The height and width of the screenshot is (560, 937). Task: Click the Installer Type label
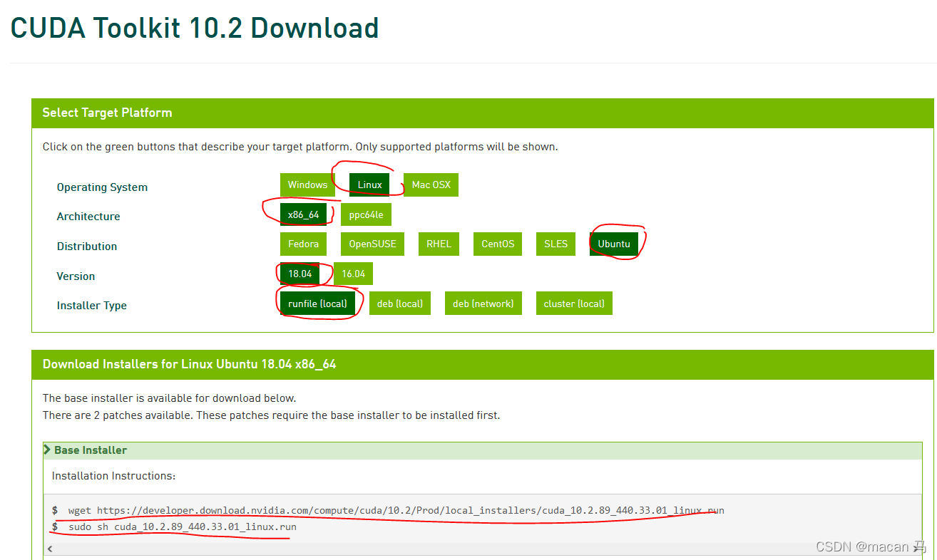coord(92,306)
